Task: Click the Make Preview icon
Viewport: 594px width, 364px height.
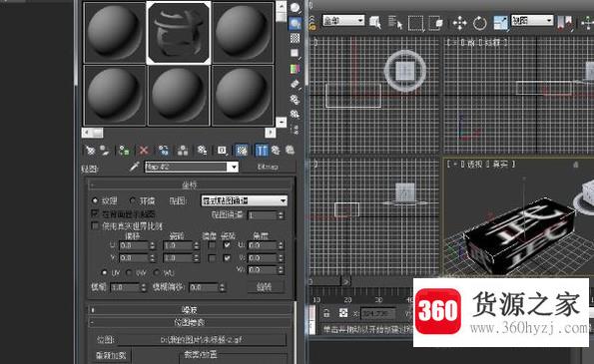Action: click(296, 84)
